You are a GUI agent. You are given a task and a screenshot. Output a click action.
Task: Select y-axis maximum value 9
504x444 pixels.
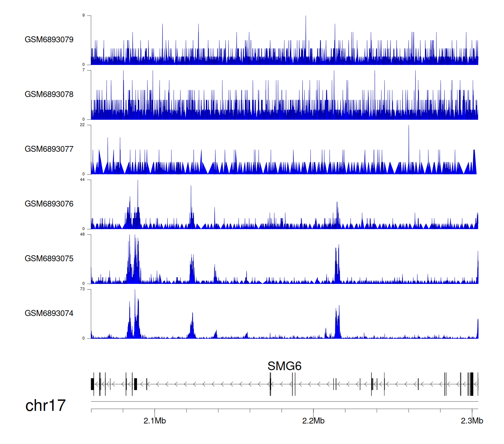point(83,15)
